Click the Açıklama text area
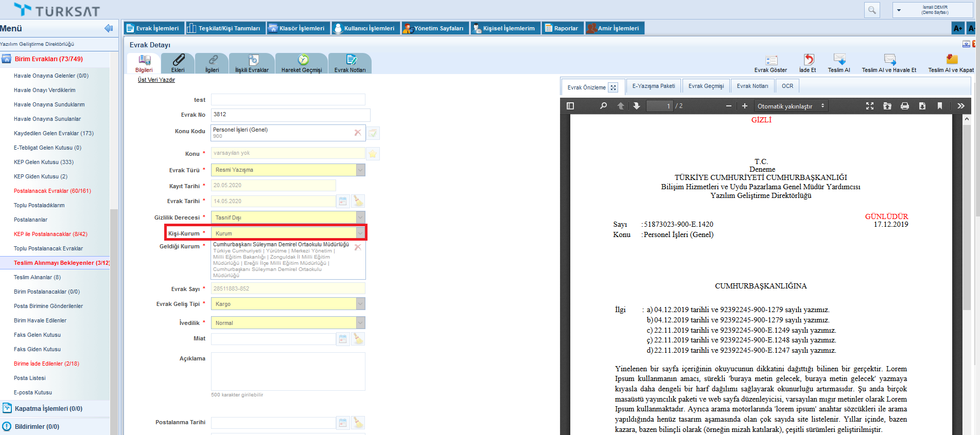This screenshot has height=435, width=980. click(x=288, y=371)
